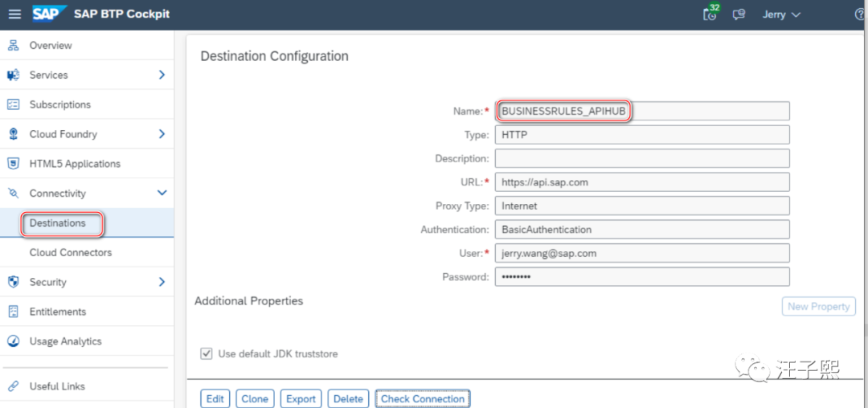The image size is (868, 408).
Task: Click the Proxy Type field Internet
Action: [x=642, y=206]
